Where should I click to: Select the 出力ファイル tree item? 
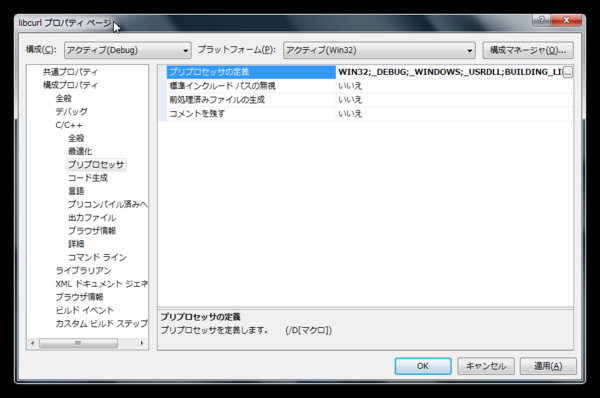(92, 218)
